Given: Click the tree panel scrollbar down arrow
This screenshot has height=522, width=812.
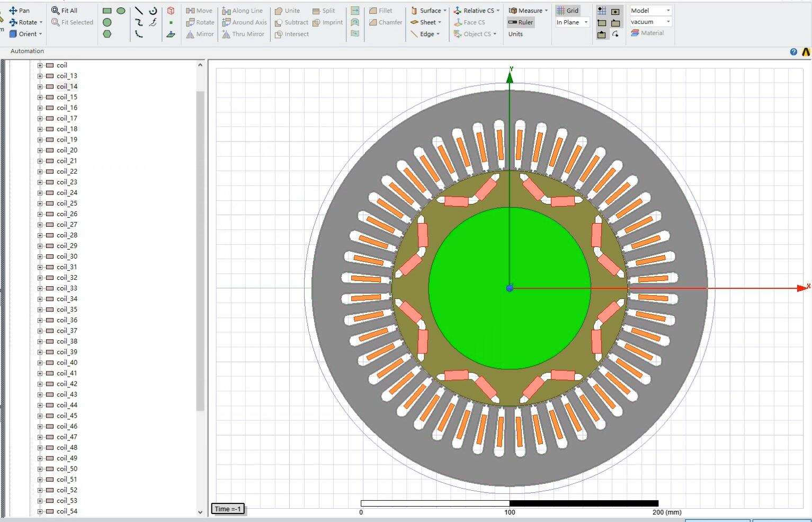Looking at the screenshot, I should (200, 512).
